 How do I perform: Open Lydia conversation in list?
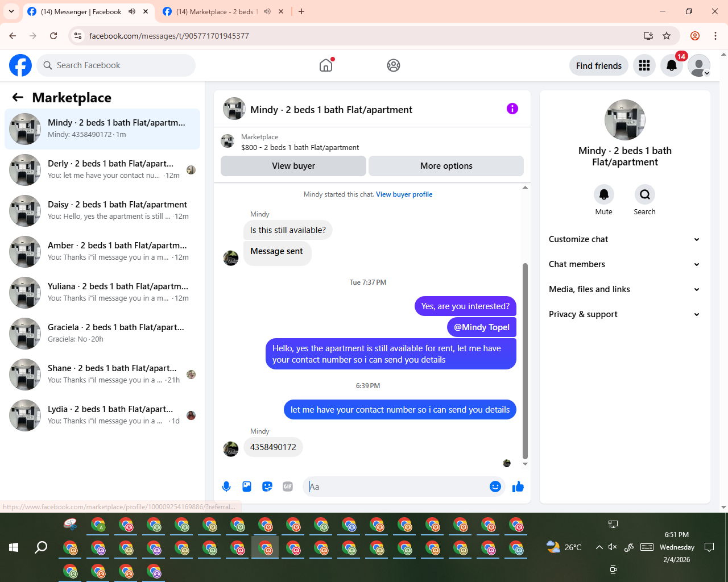pos(102,415)
